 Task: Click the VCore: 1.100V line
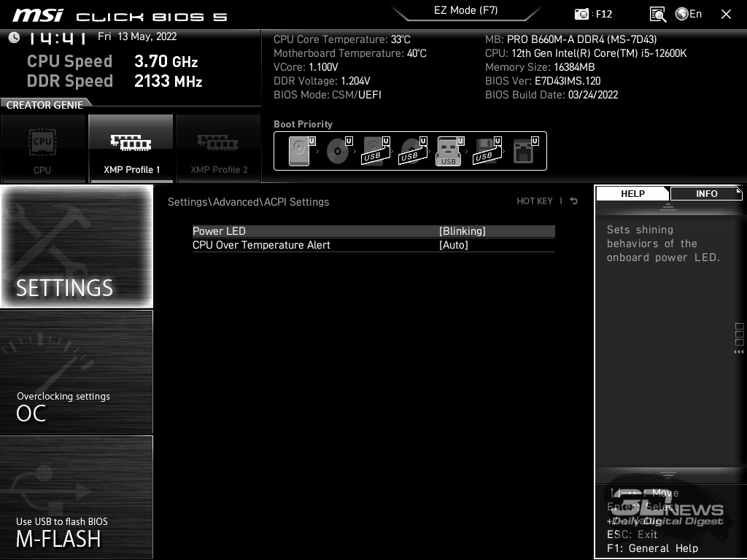point(306,66)
